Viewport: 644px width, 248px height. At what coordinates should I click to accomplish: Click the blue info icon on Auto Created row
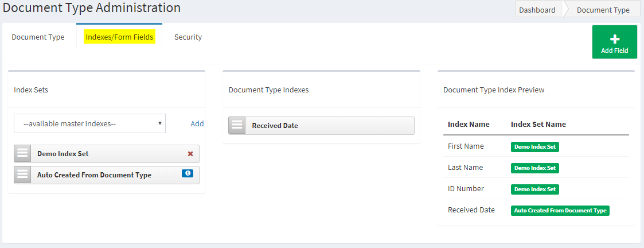coord(188,173)
